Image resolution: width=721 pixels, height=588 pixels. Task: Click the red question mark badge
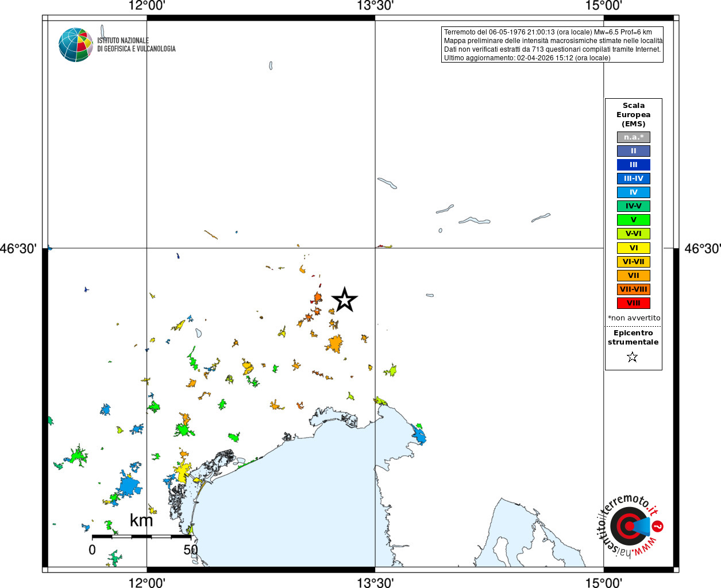(658, 526)
